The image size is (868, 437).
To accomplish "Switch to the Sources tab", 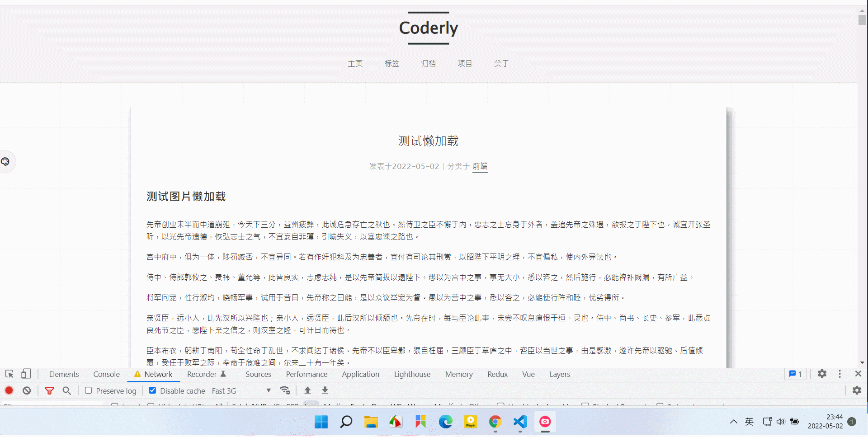I will pos(258,374).
